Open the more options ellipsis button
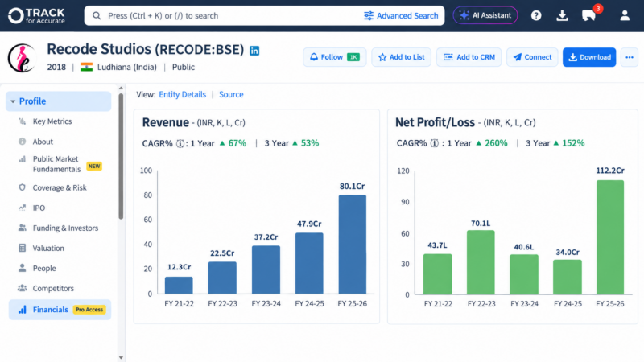 [x=630, y=57]
